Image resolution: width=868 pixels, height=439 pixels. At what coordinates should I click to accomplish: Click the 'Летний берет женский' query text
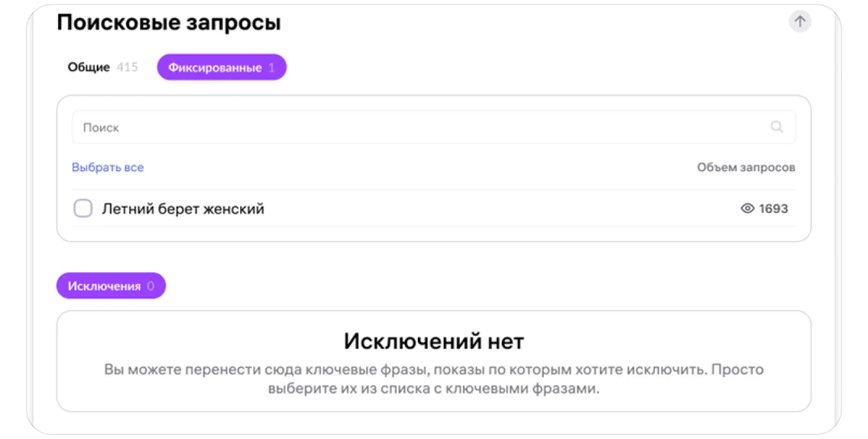pos(183,209)
